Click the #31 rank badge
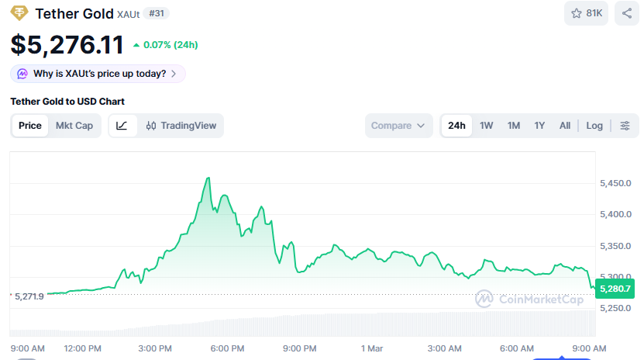644x360 pixels. coord(157,13)
